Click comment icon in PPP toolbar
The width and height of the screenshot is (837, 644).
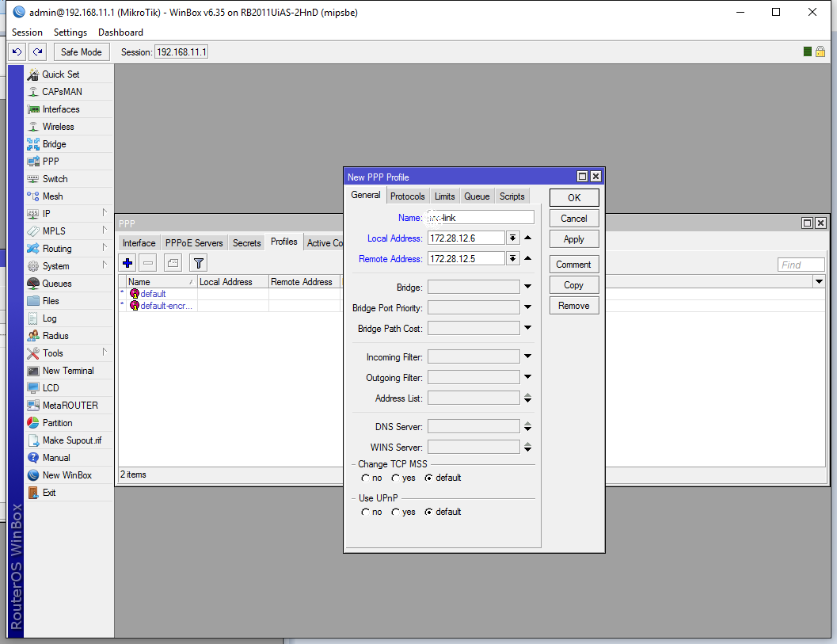[173, 263]
